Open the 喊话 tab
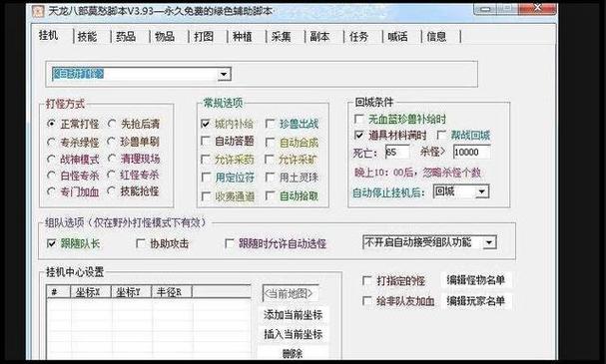The width and height of the screenshot is (606, 364). [x=397, y=37]
